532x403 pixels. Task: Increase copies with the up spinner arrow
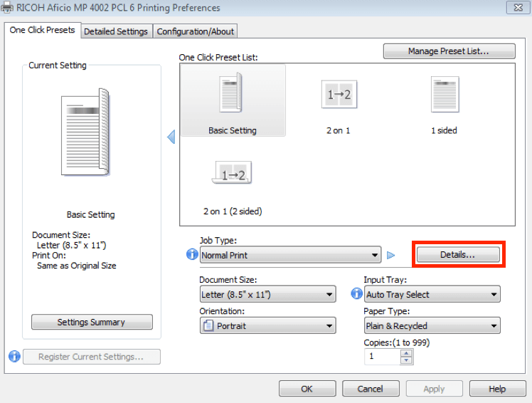406,352
